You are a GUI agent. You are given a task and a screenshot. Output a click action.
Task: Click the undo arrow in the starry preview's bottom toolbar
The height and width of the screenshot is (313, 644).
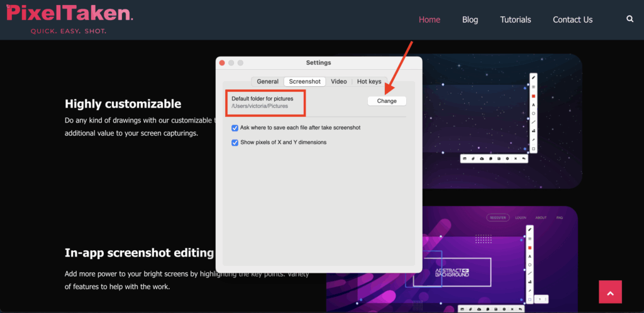point(524,158)
